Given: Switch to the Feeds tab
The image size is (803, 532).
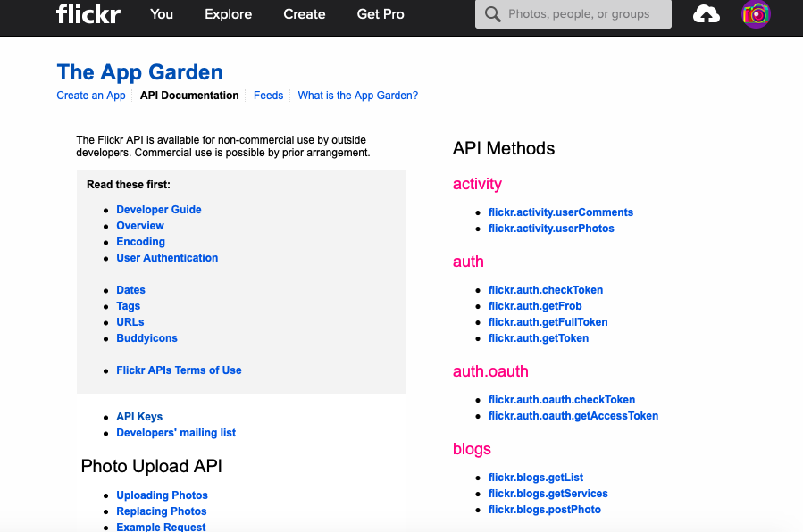Looking at the screenshot, I should (268, 96).
